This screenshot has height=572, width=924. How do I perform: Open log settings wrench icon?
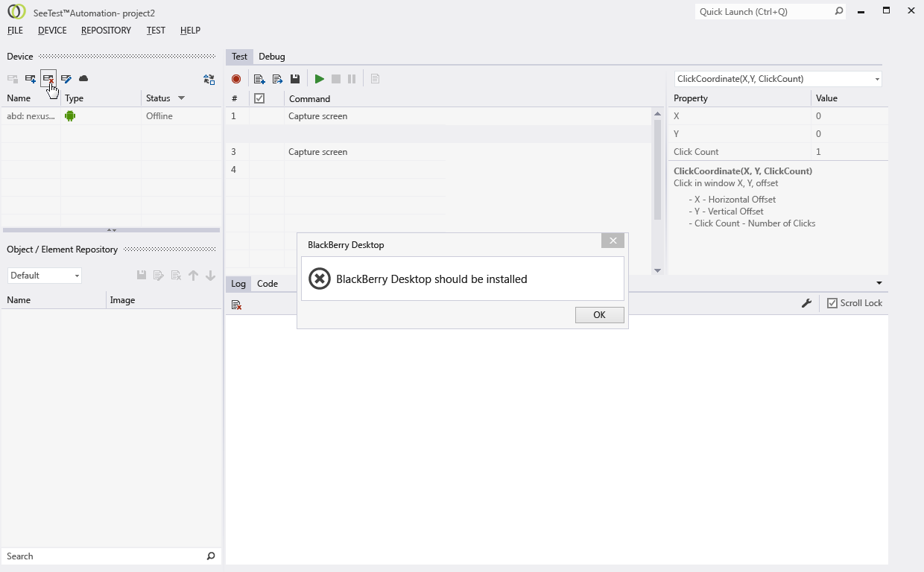806,303
